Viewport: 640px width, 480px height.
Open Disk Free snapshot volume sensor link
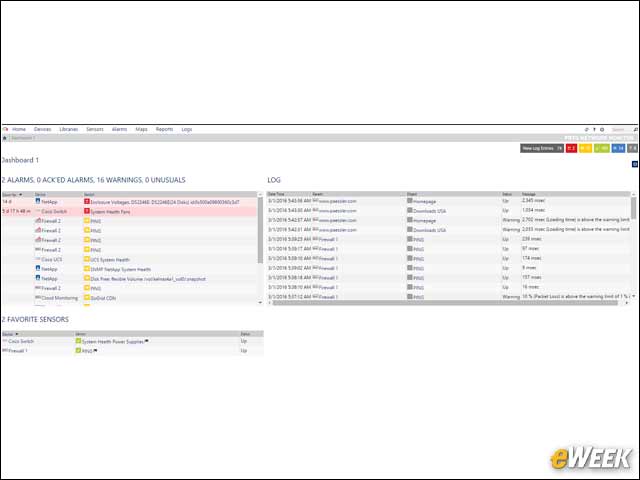coord(148,279)
